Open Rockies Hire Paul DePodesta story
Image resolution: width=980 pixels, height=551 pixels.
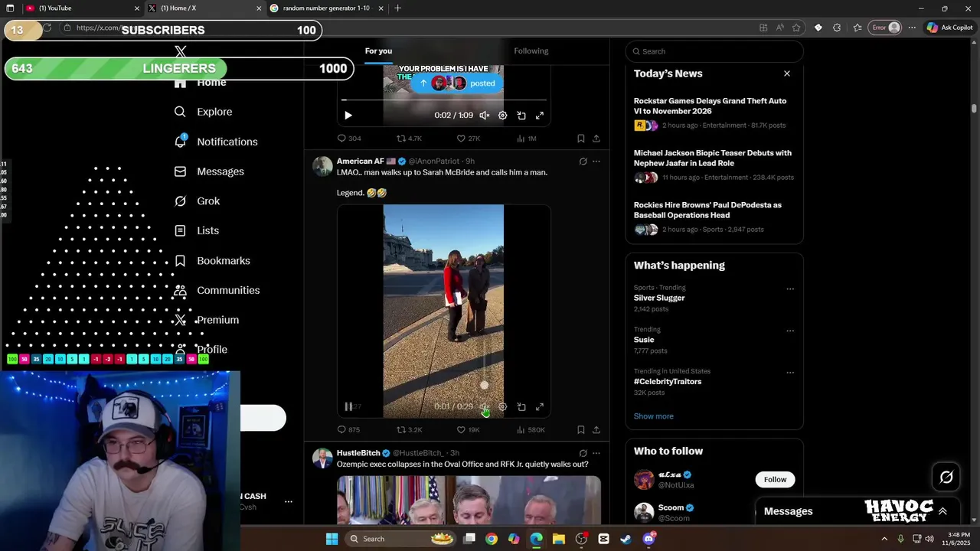click(x=714, y=217)
